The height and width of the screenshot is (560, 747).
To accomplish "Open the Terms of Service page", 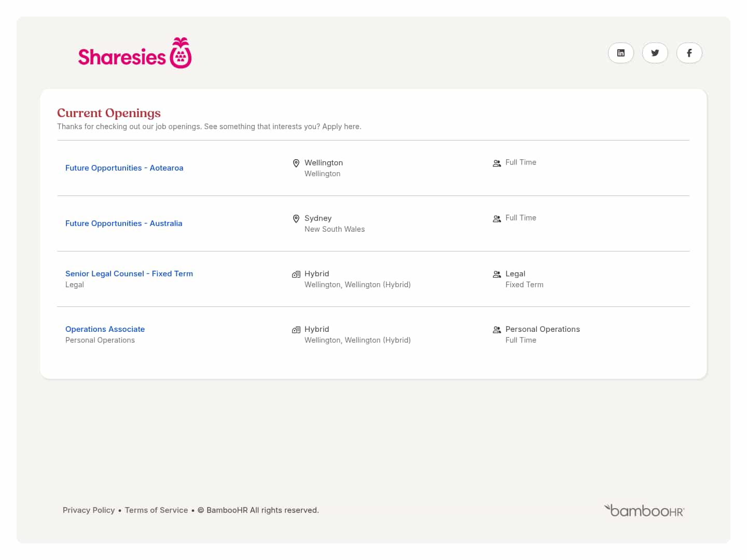I will tap(156, 510).
